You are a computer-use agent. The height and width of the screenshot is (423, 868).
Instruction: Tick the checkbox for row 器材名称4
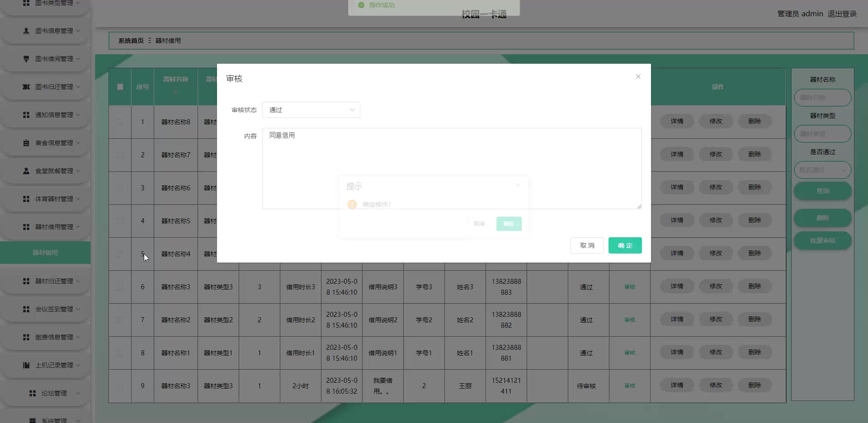pyautogui.click(x=120, y=254)
